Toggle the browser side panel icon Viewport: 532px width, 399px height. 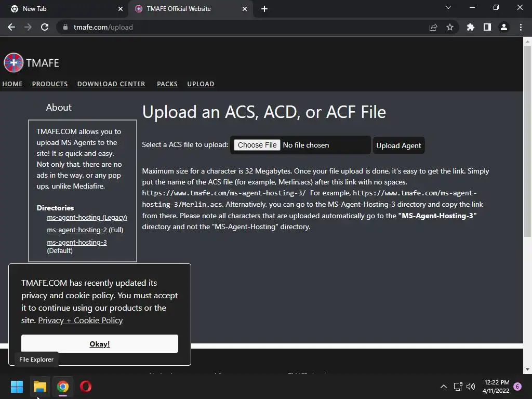coord(487,27)
